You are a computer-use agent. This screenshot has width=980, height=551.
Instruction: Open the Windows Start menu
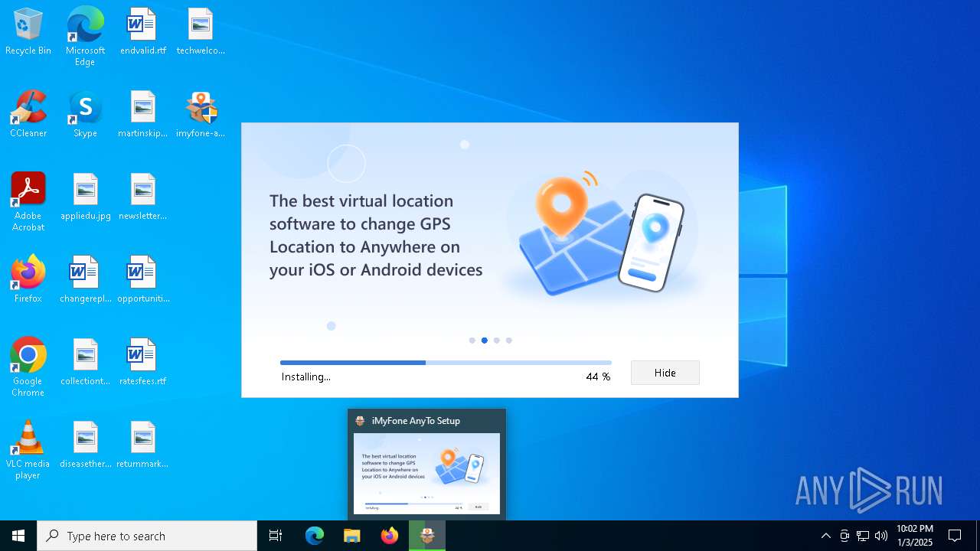pyautogui.click(x=18, y=536)
